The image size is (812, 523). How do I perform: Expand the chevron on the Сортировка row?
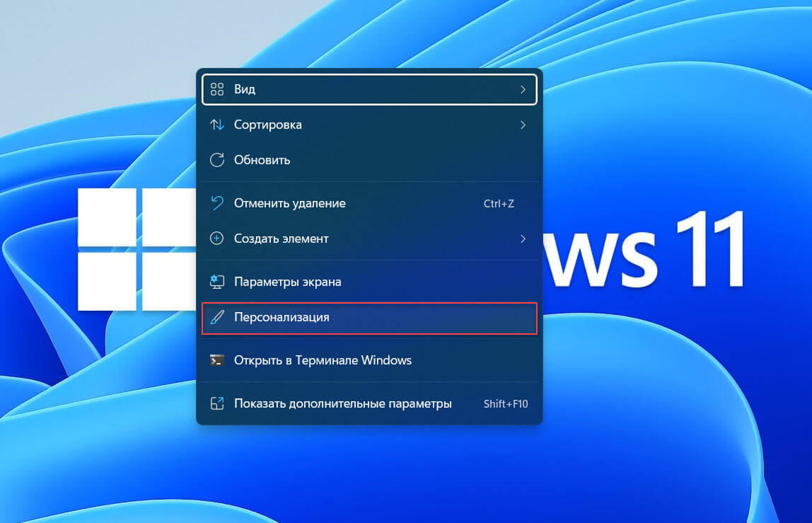point(523,125)
